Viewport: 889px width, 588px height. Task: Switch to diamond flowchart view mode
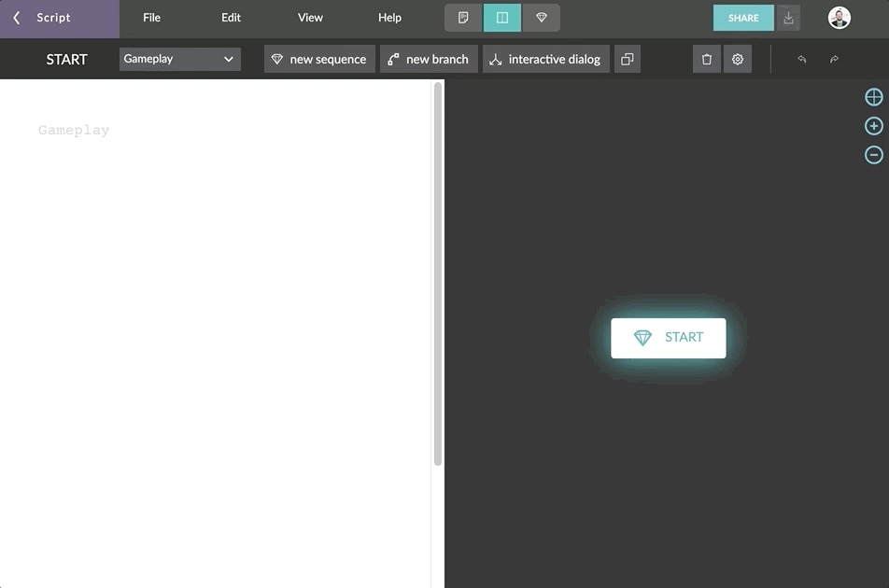pyautogui.click(x=542, y=18)
